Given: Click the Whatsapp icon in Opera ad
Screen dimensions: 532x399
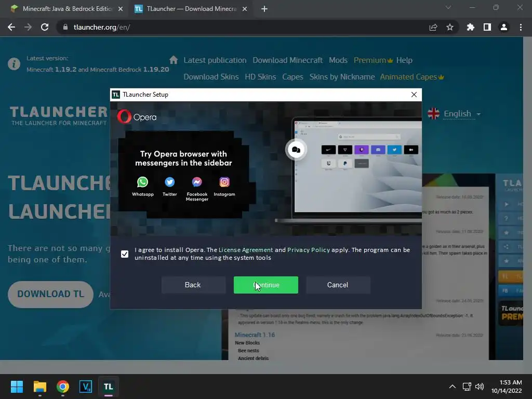Looking at the screenshot, I should (142, 182).
